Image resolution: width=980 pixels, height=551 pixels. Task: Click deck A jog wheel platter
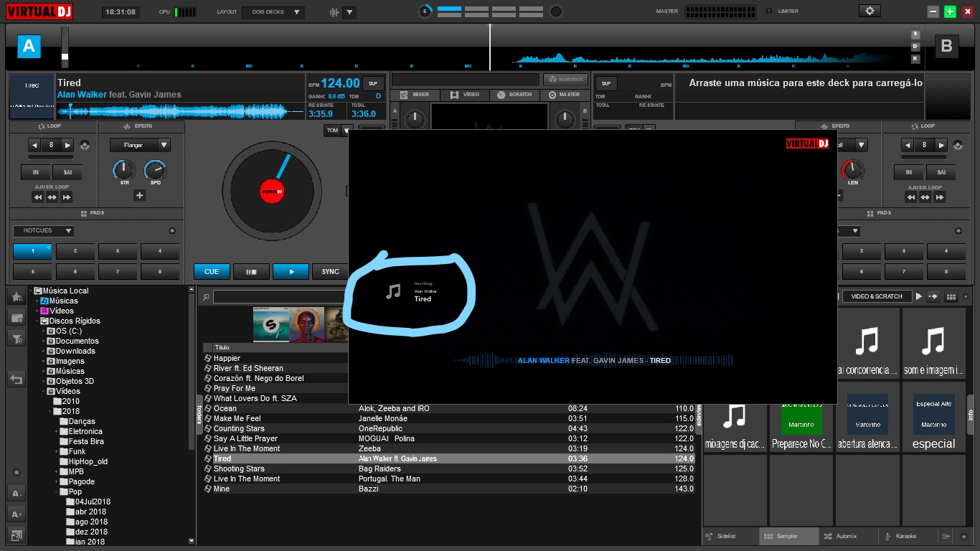click(271, 192)
